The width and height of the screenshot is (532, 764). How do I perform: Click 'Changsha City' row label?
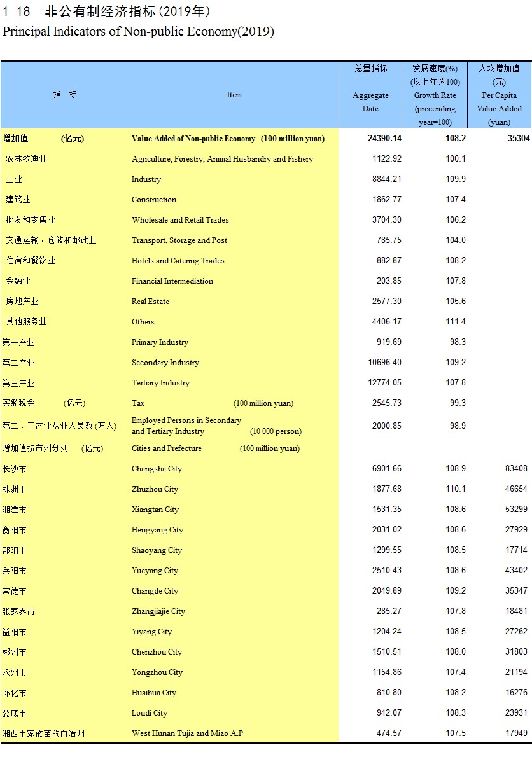[157, 469]
